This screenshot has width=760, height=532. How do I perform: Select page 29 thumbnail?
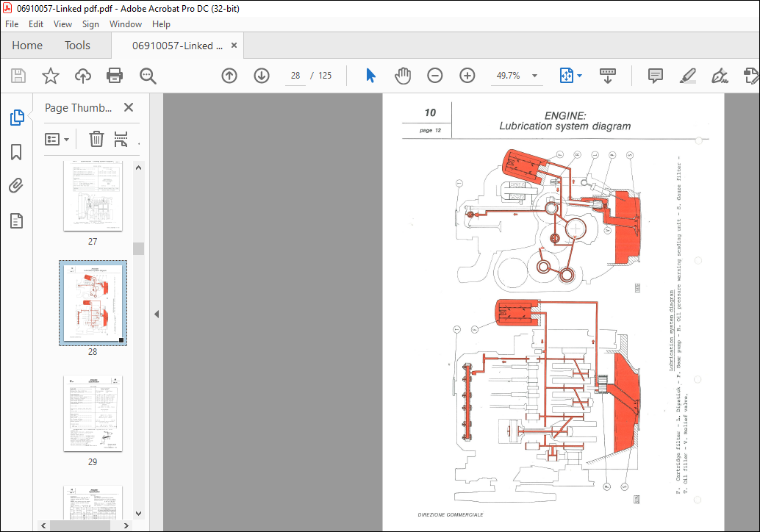[93, 413]
